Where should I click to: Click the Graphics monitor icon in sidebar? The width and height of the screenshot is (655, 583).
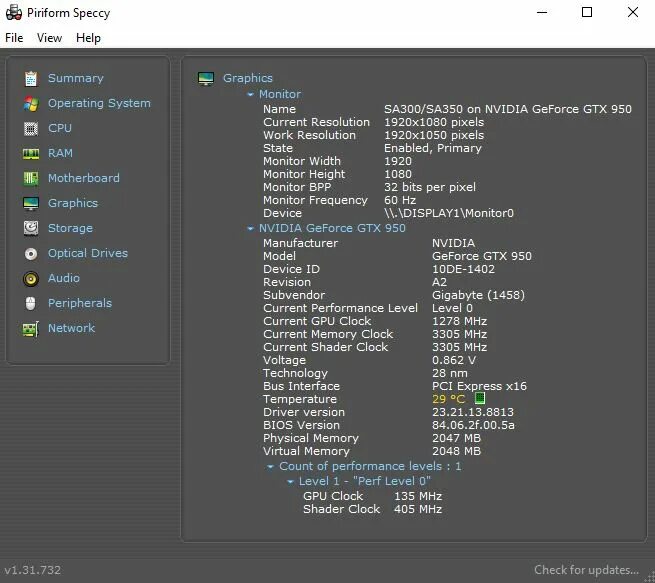coord(31,204)
